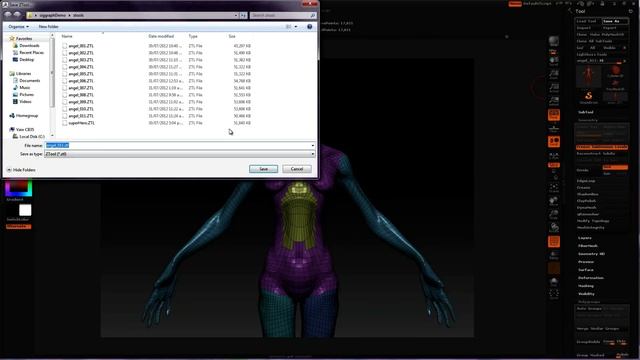Toggle the XYZ rotation button
This screenshot has height=360, width=640.
coord(553,165)
